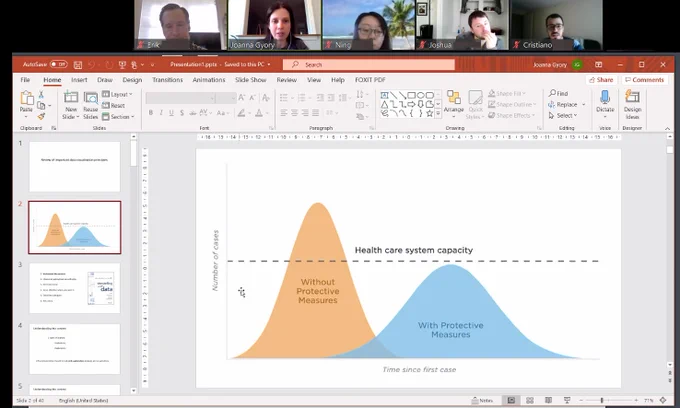Screen dimensions: 680x408
Task: Switch to the Draw tab
Action: click(105, 80)
